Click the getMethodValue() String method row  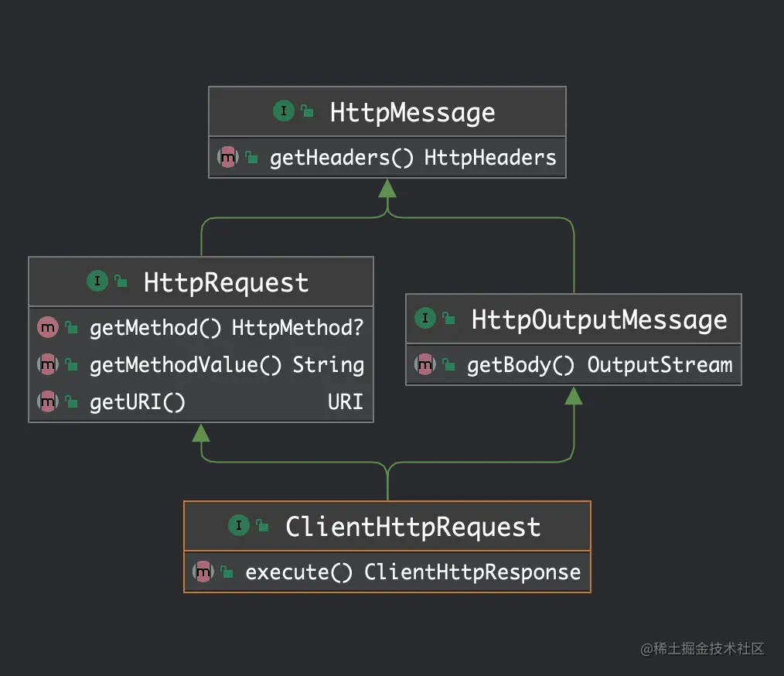tap(226, 364)
